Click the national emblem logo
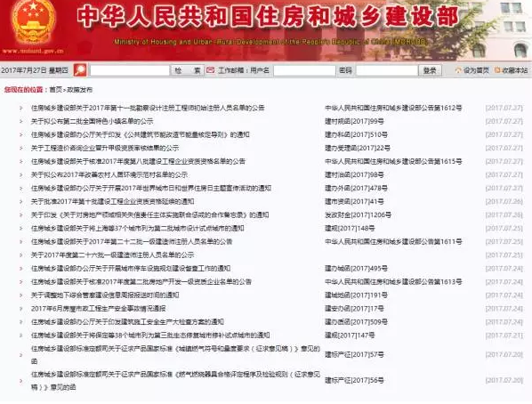 (33, 24)
